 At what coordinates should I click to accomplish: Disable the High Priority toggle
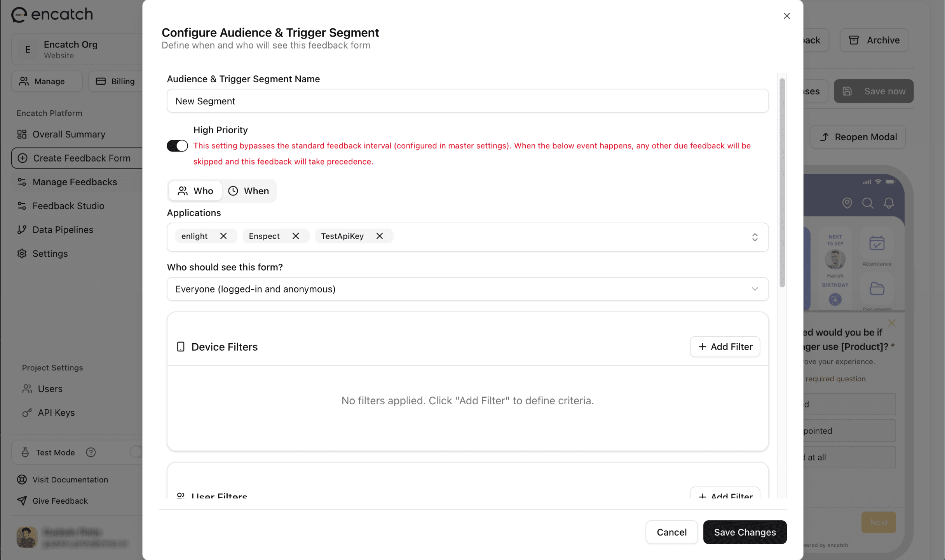pos(177,146)
